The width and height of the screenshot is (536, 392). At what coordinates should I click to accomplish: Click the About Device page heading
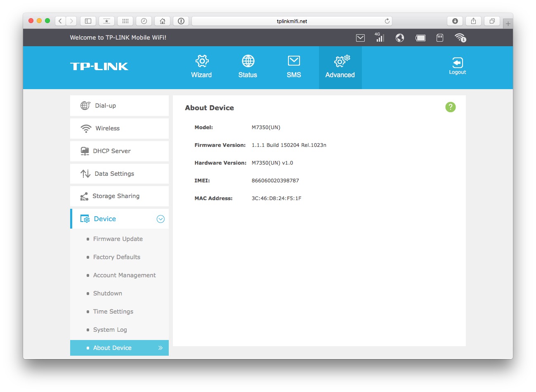pyautogui.click(x=210, y=108)
